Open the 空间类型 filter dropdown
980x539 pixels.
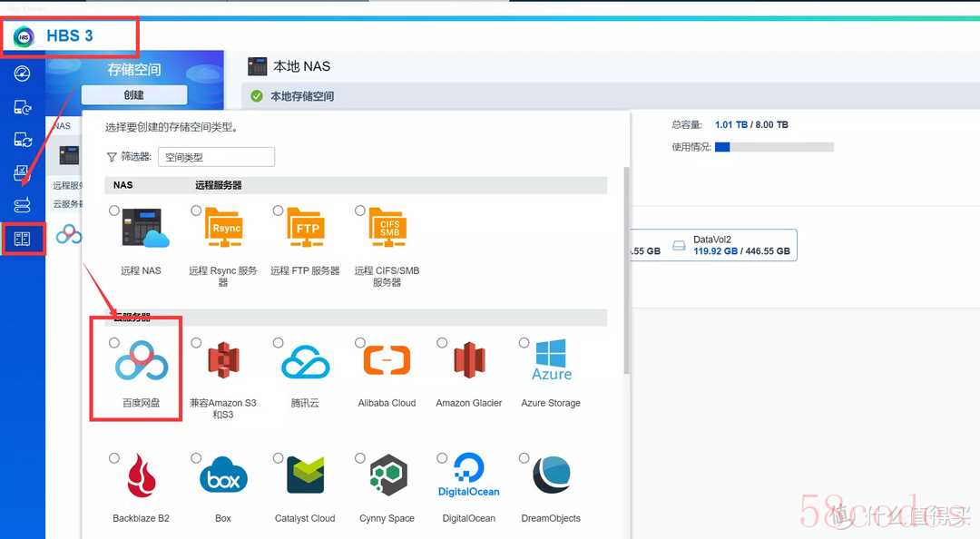coord(216,157)
